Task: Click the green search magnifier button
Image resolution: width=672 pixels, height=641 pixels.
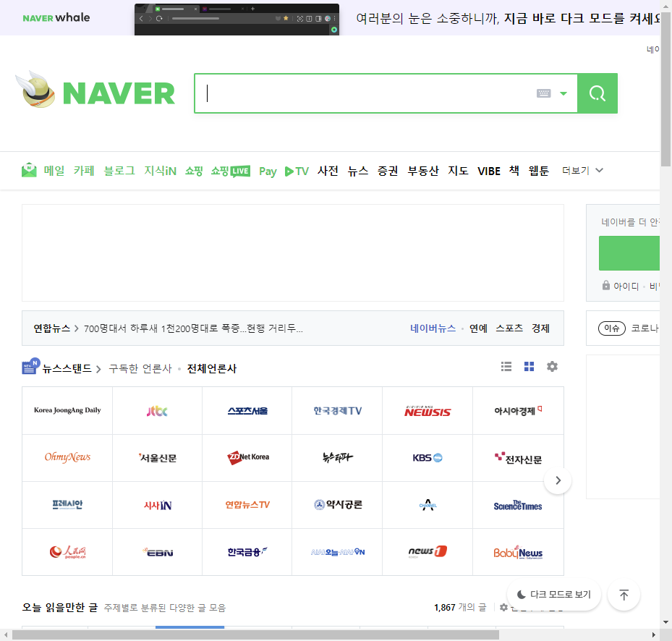Action: tap(597, 93)
